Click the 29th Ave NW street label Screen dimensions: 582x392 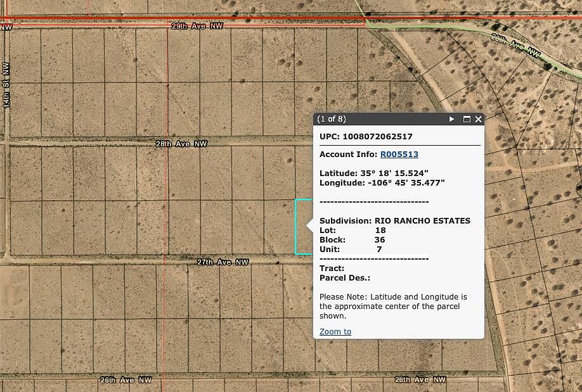pyautogui.click(x=197, y=26)
